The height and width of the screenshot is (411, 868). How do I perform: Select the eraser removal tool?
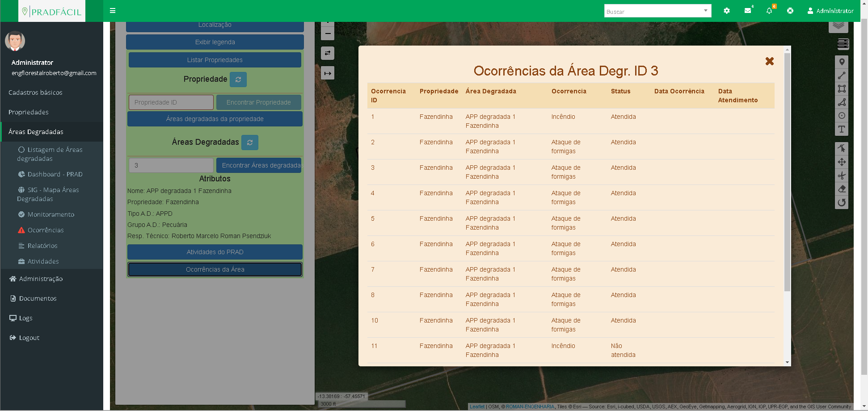pyautogui.click(x=842, y=189)
